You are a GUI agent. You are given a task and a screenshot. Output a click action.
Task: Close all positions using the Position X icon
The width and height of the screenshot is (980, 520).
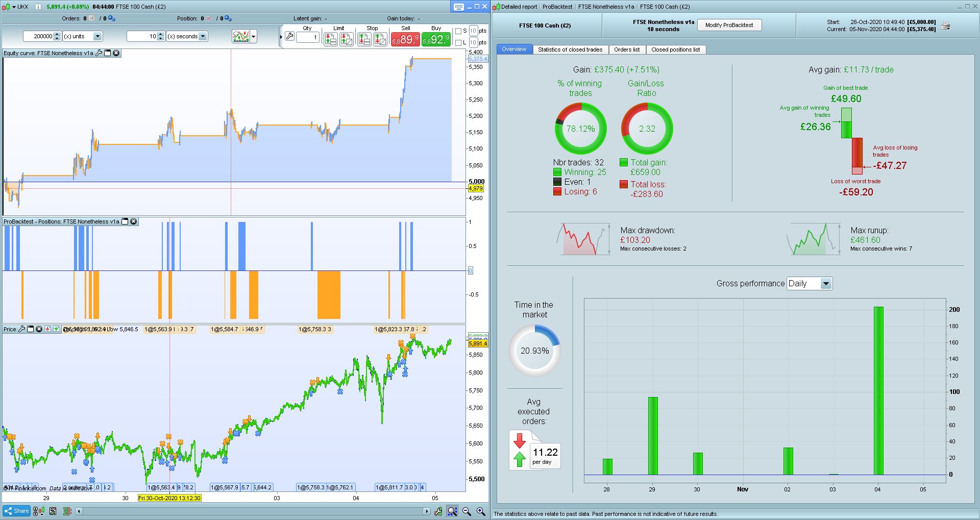209,18
